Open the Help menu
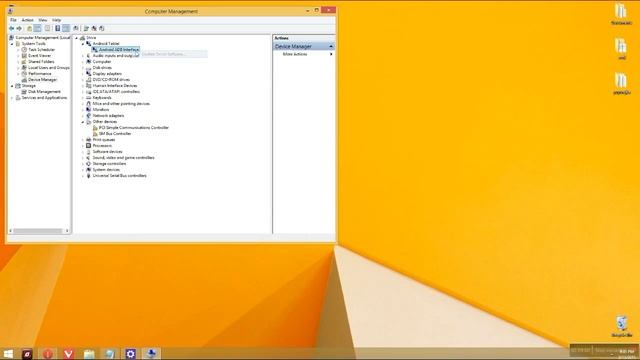 pyautogui.click(x=56, y=20)
